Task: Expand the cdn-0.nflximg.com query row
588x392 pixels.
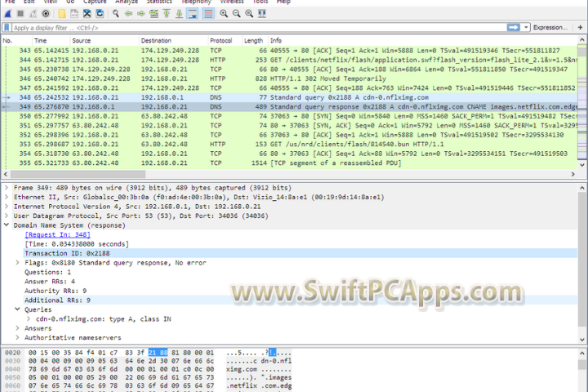Action: point(29,318)
